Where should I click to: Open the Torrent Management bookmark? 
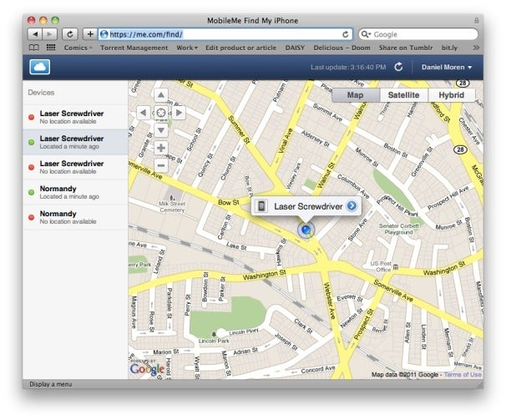pyautogui.click(x=134, y=48)
